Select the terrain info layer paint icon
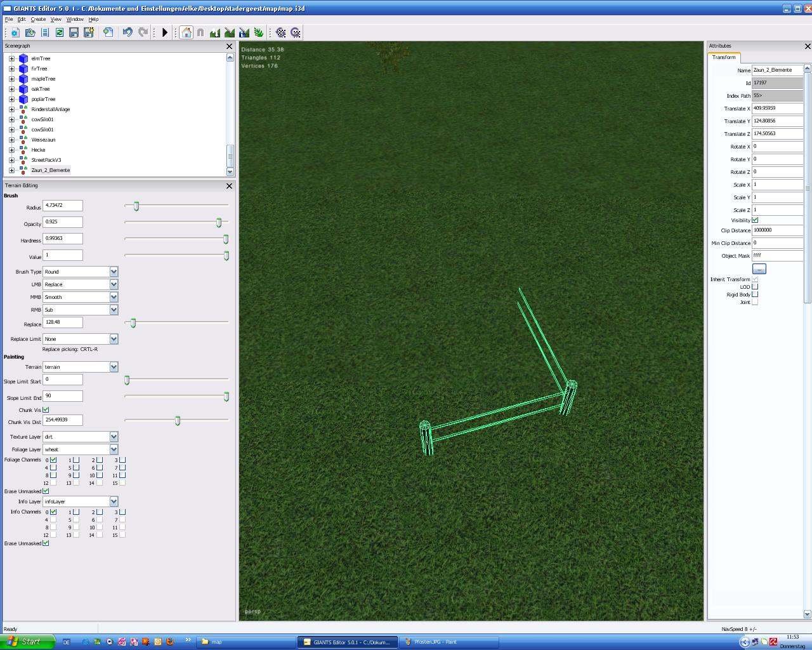The width and height of the screenshot is (812, 650). [x=244, y=32]
